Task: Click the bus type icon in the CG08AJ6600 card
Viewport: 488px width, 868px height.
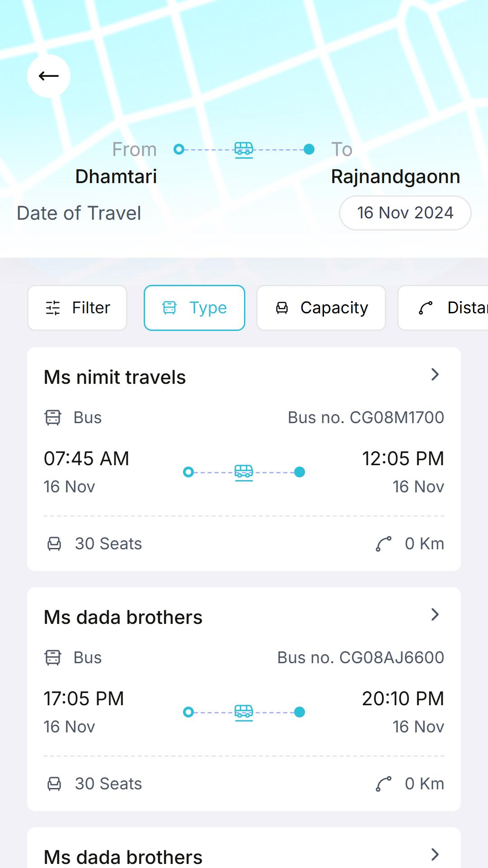Action: tap(53, 657)
